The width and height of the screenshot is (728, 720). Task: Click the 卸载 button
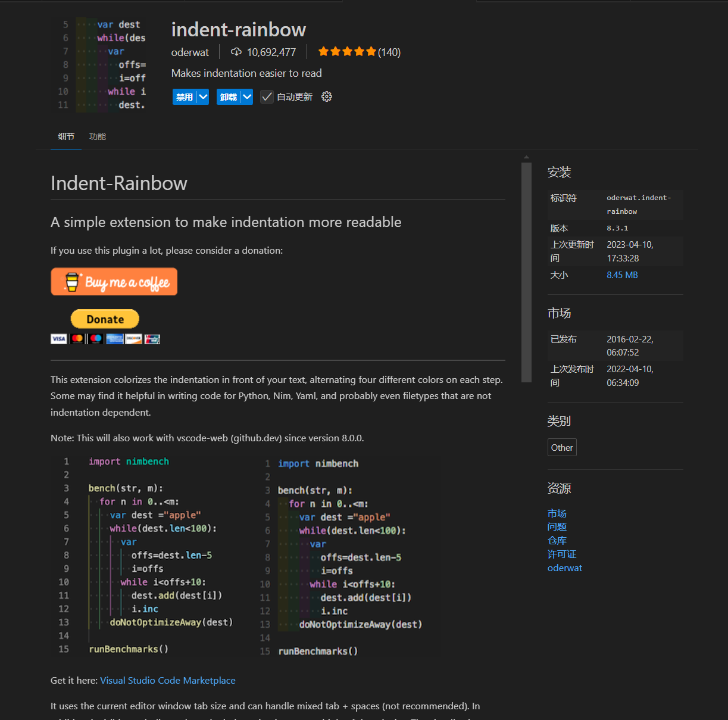pyautogui.click(x=229, y=96)
